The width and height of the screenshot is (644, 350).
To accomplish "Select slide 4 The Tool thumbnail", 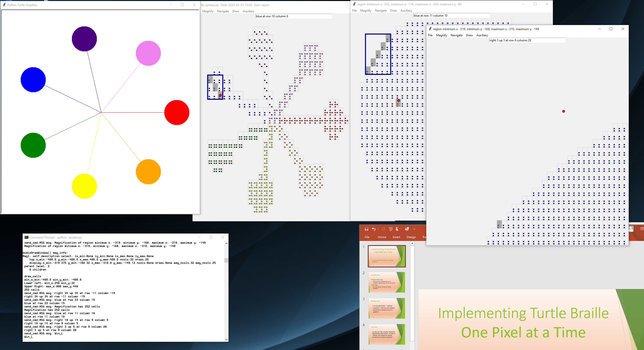I will point(386,334).
